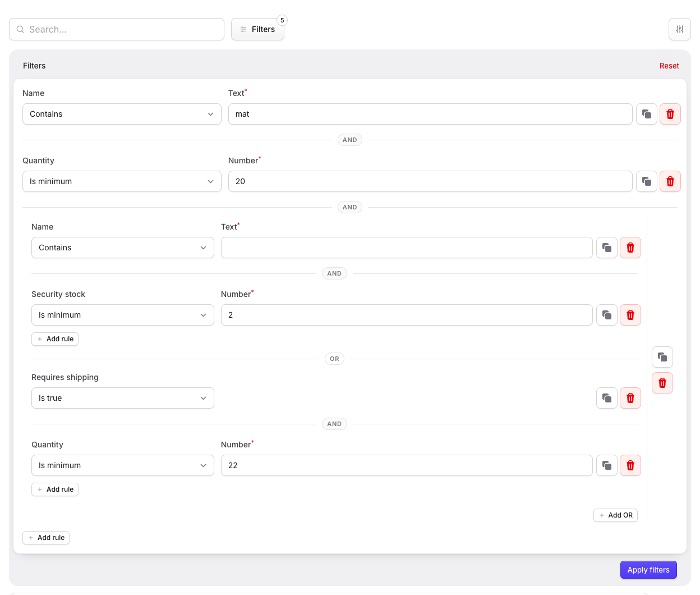Screen dimensions: 700x595
Task: Click Apply filters button
Action: (x=648, y=570)
